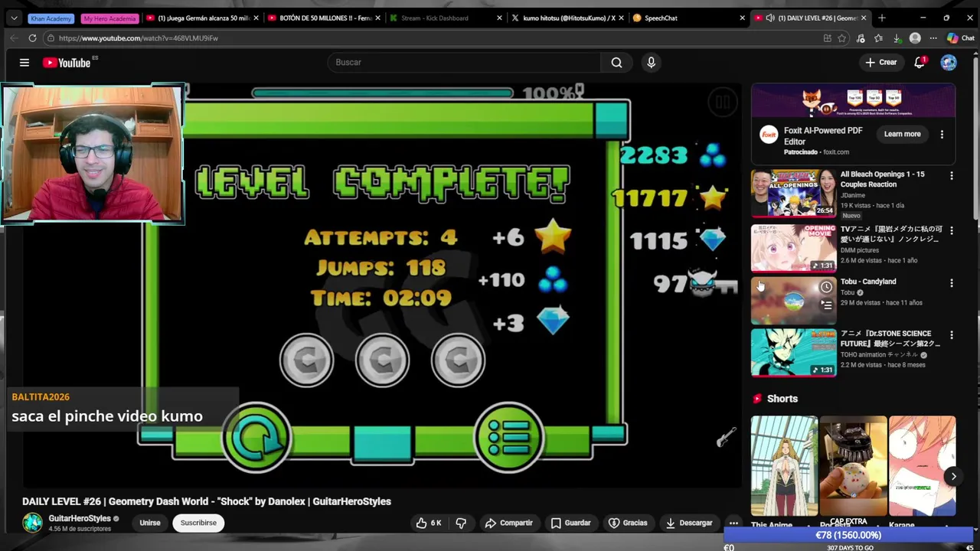Screen dimensions: 980x551
Task: Open the Copilot Chat button
Action: click(x=961, y=37)
